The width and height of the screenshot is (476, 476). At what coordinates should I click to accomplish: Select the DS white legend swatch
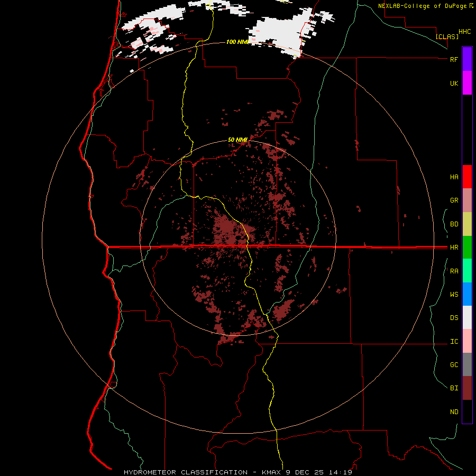pos(467,317)
